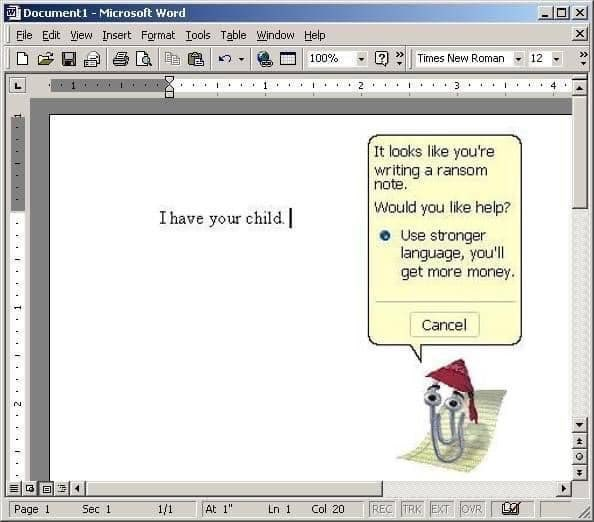The width and height of the screenshot is (594, 522).
Task: Open the Table menu
Action: [x=233, y=35]
